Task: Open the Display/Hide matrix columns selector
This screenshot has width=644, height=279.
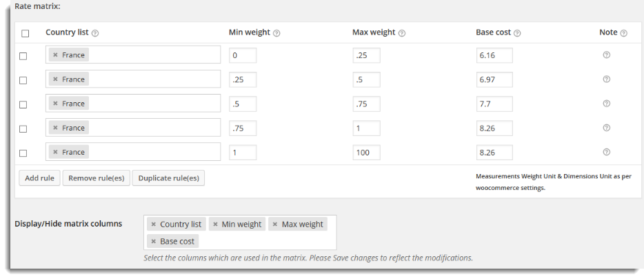Action: (x=240, y=233)
